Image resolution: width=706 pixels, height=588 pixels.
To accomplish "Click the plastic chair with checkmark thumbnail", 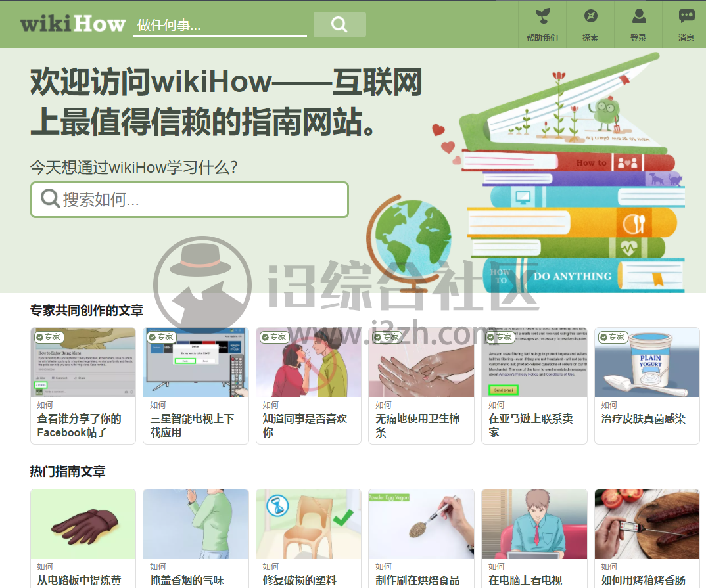I will point(309,524).
